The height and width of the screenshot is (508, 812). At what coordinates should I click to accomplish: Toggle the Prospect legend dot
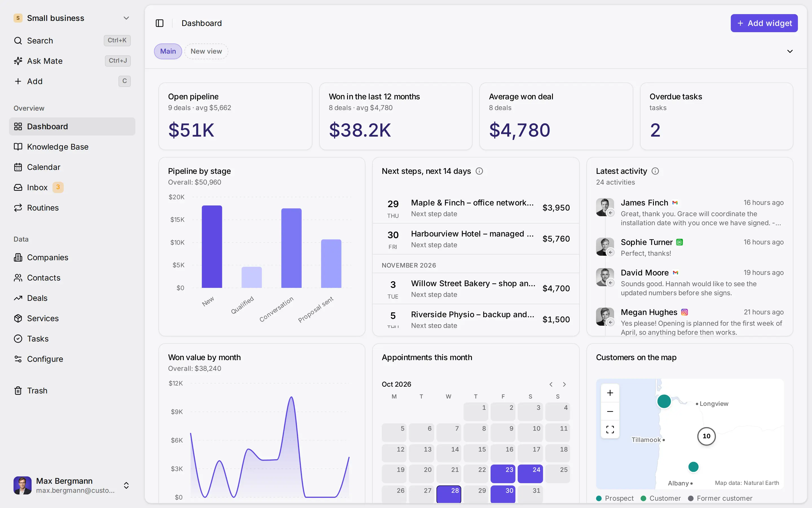click(599, 498)
